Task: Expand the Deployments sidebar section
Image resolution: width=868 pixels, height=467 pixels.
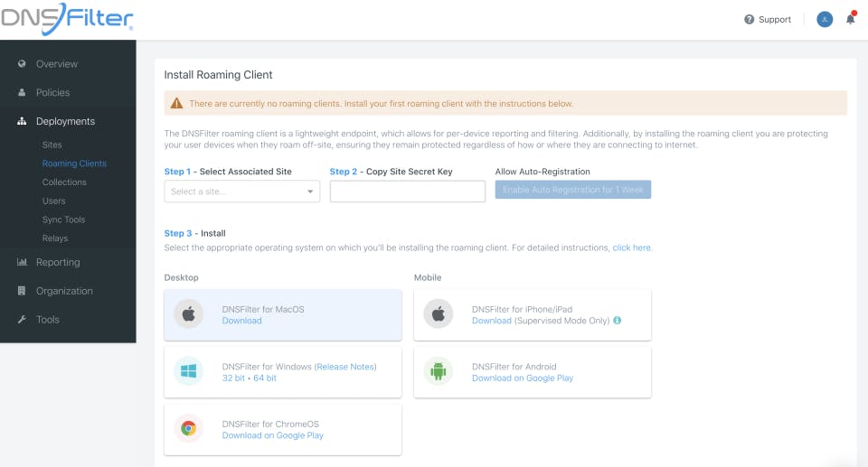Action: 65,121
